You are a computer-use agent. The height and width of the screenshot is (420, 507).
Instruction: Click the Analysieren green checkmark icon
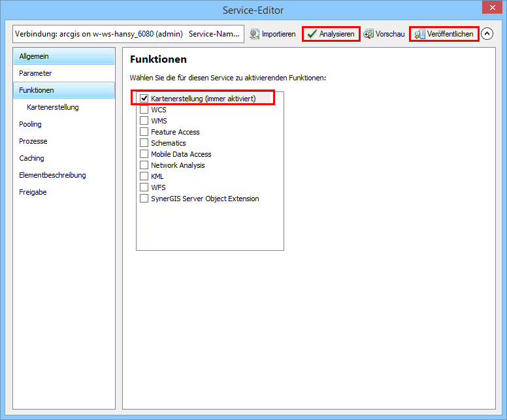pyautogui.click(x=312, y=34)
